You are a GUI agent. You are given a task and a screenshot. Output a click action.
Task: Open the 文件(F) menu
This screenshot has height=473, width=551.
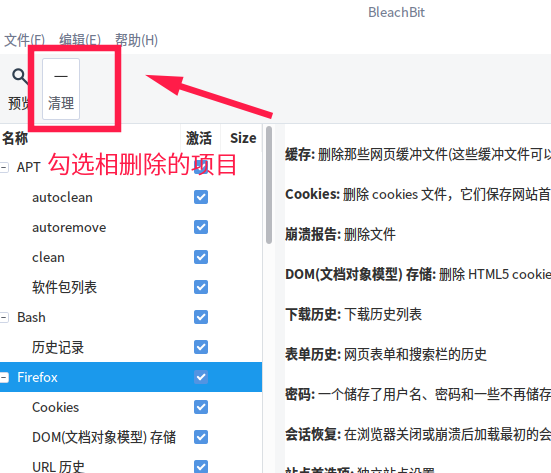click(24, 40)
